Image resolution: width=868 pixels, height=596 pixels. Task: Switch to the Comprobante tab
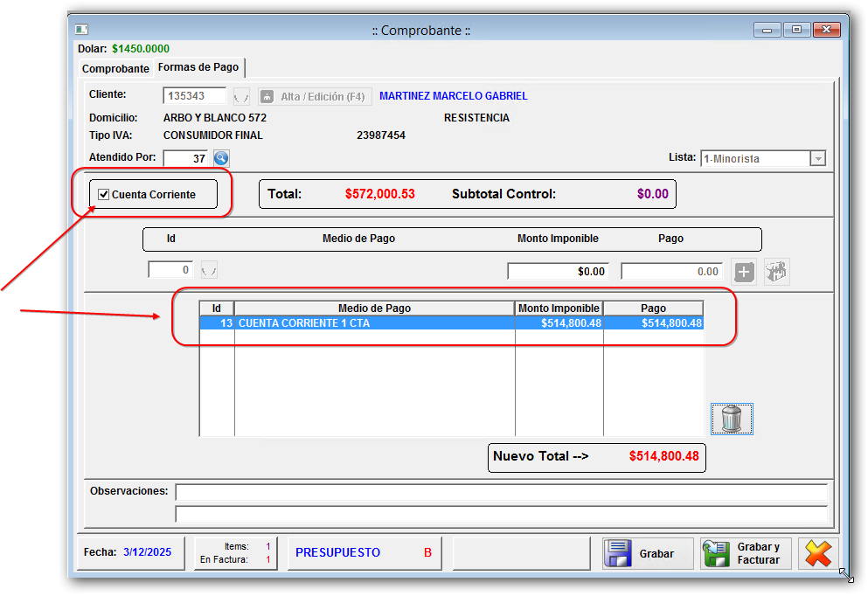tap(115, 68)
